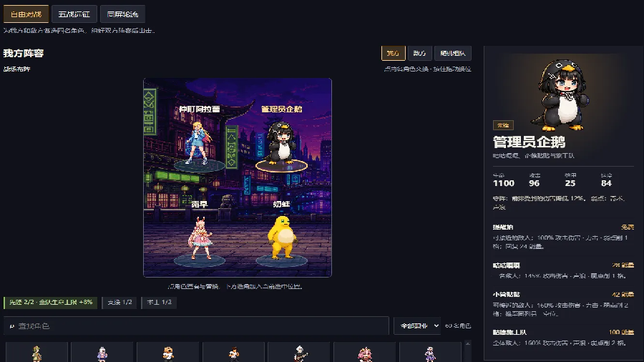Screen dimensions: 644x362
Task: Select the penguin character on the highlighted platform
Action: [282, 142]
